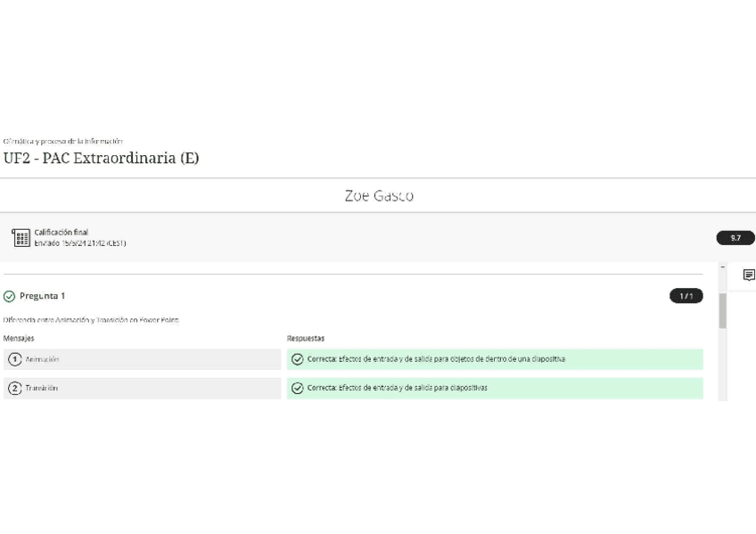Open the course breadcrumb above the title
This screenshot has height=534, width=756.
point(63,141)
